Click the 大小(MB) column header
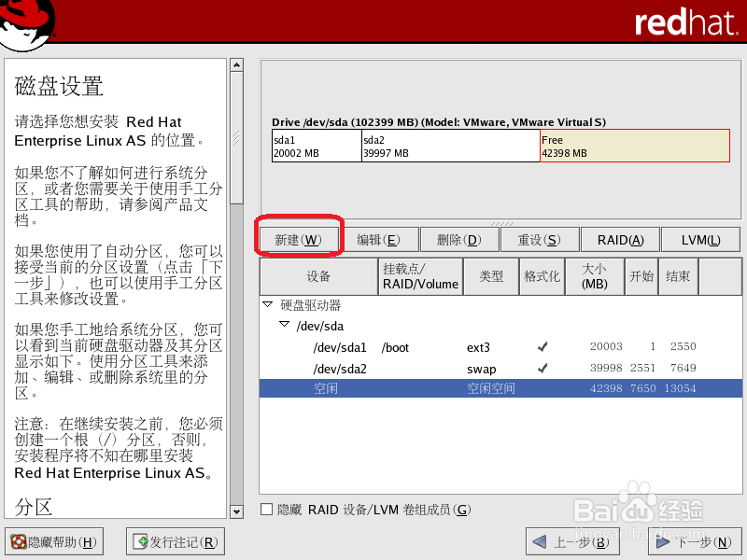The image size is (747, 560). pos(595,276)
